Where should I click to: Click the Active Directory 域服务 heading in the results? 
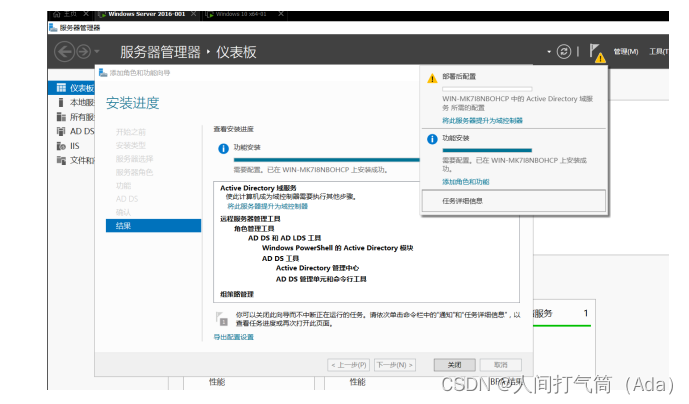(x=258, y=188)
